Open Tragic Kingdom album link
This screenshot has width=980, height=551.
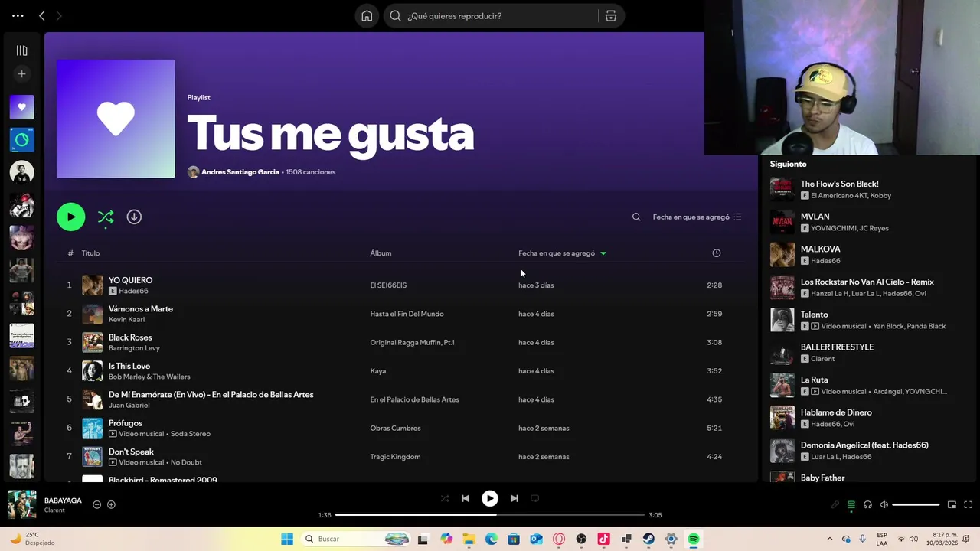click(395, 457)
